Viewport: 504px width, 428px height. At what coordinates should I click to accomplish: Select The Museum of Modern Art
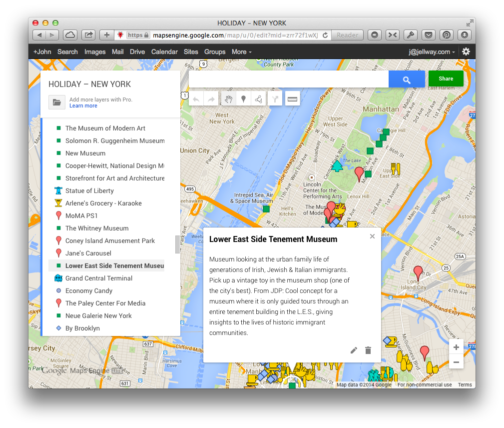105,128
